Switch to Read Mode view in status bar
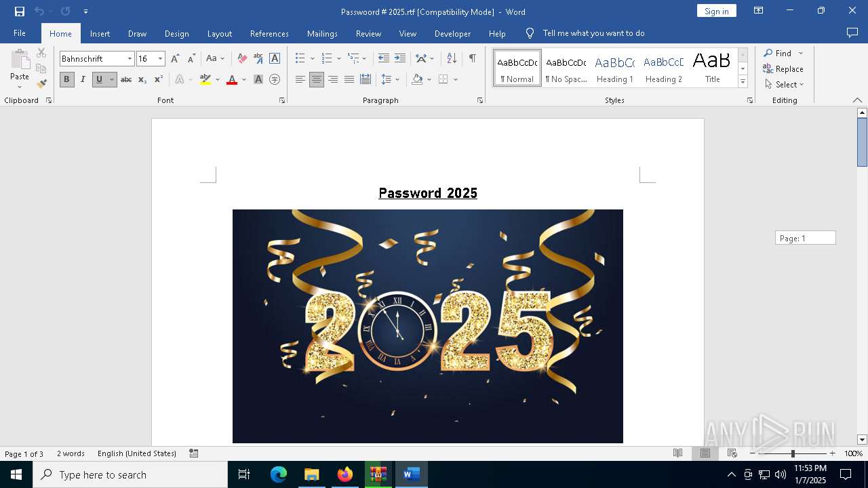Image resolution: width=868 pixels, height=488 pixels. (677, 453)
